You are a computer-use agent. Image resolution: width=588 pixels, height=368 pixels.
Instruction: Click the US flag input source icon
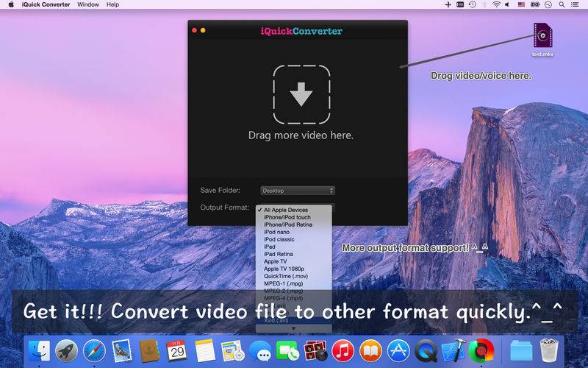[x=521, y=4]
